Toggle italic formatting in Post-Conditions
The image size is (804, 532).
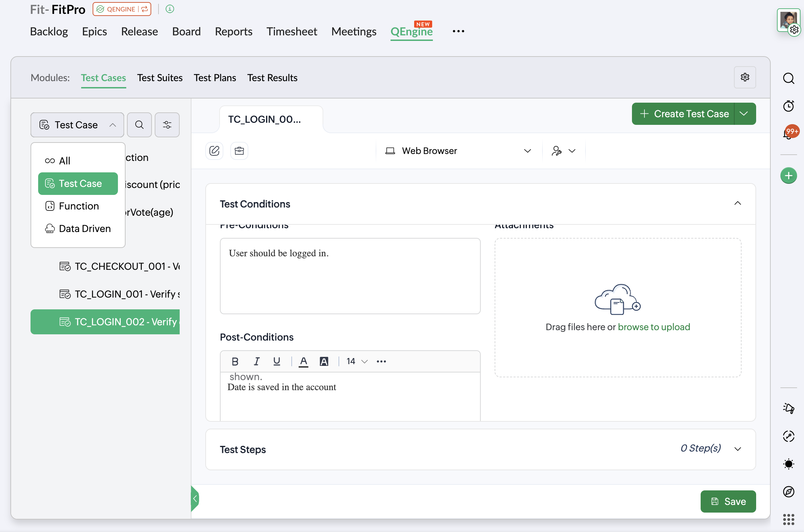(x=256, y=361)
